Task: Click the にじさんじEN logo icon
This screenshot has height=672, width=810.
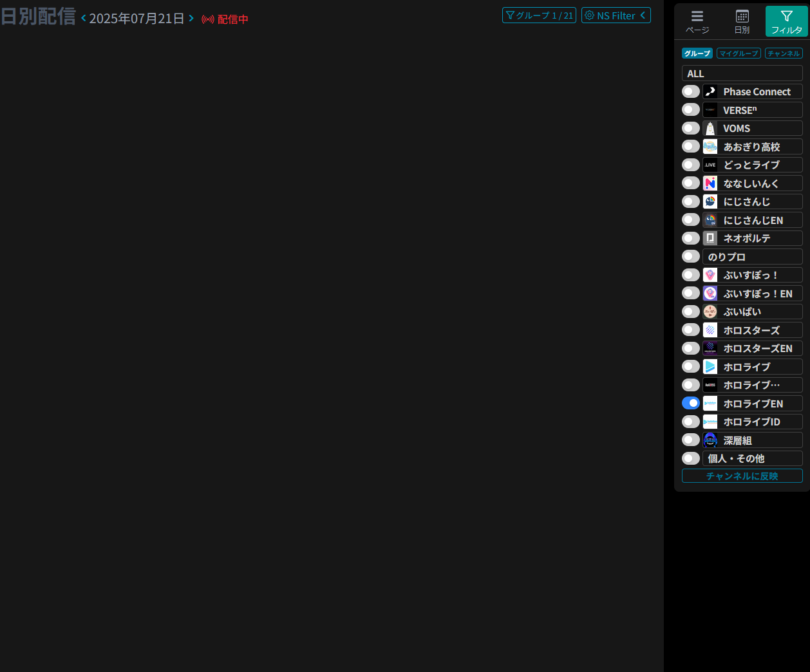Action: (710, 219)
